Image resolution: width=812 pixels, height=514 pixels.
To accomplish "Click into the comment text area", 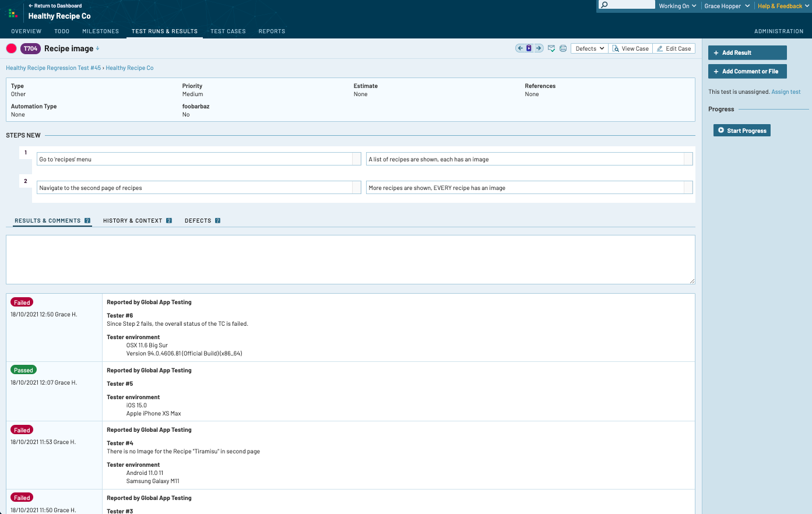I will point(350,259).
